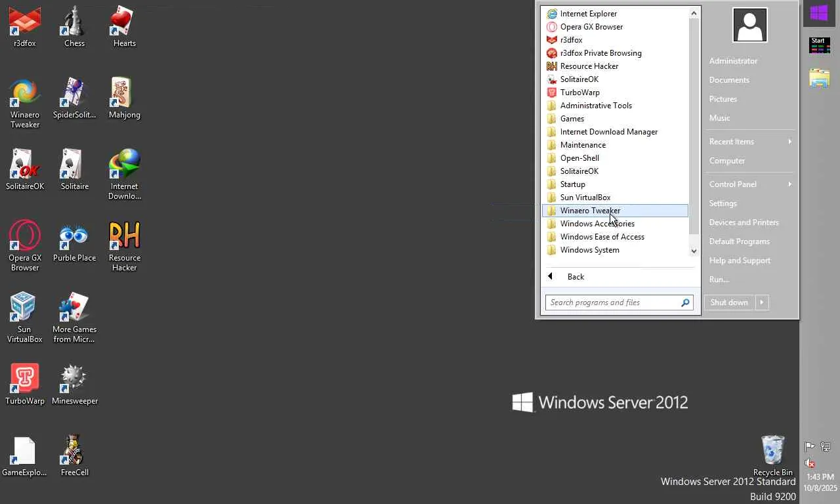840x504 pixels.
Task: Launch Opera GX Browser desktop shortcut
Action: (25, 246)
